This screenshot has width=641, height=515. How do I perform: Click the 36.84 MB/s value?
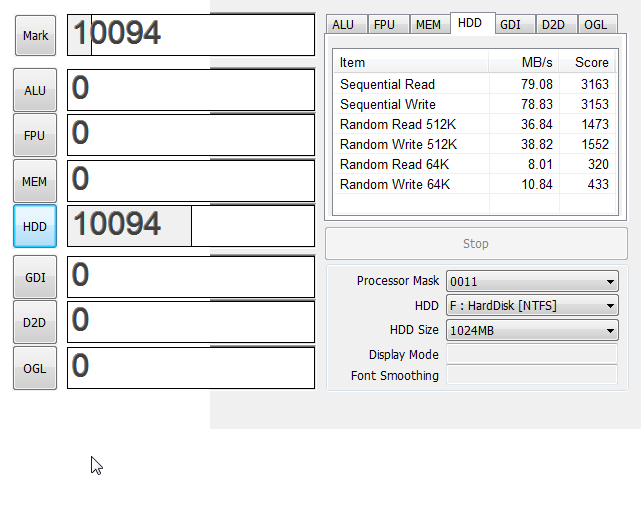click(x=536, y=124)
